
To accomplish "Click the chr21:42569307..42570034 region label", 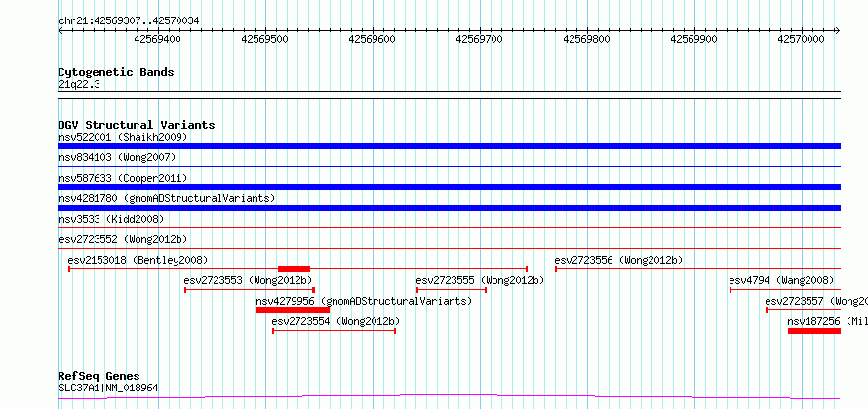I will (x=129, y=21).
